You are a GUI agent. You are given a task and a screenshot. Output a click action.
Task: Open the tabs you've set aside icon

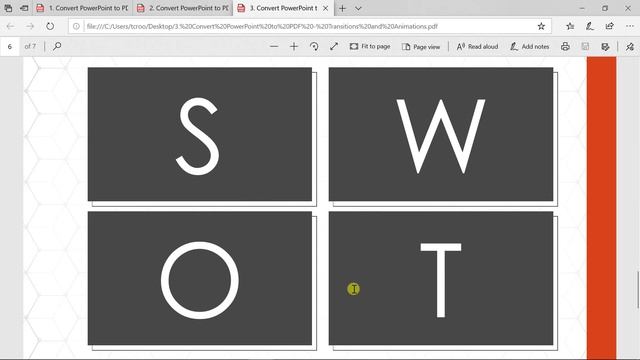click(x=8, y=8)
